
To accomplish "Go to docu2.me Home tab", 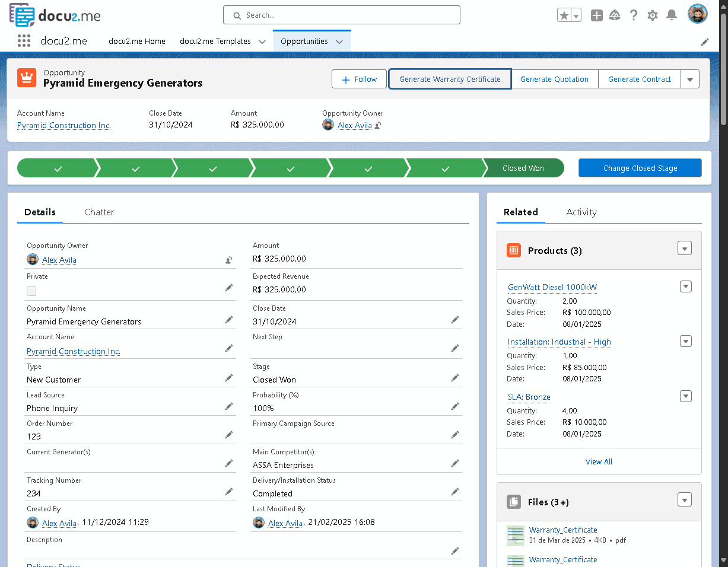I will click(137, 42).
